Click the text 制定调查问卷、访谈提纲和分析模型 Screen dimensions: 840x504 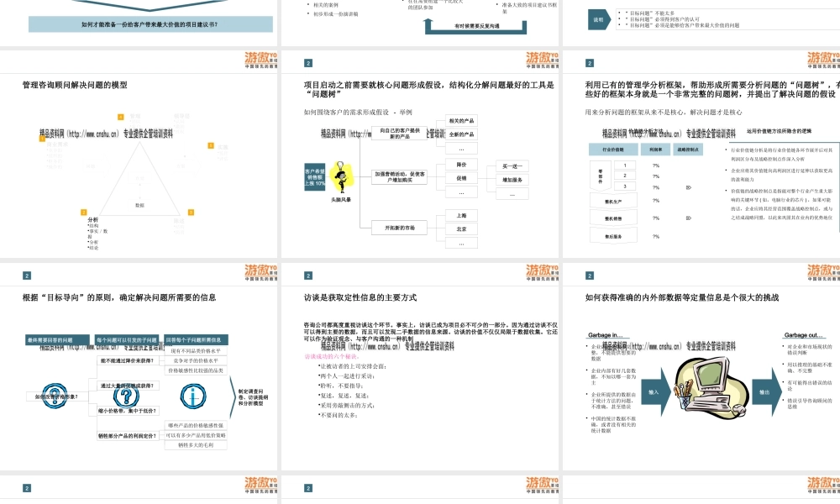(253, 397)
